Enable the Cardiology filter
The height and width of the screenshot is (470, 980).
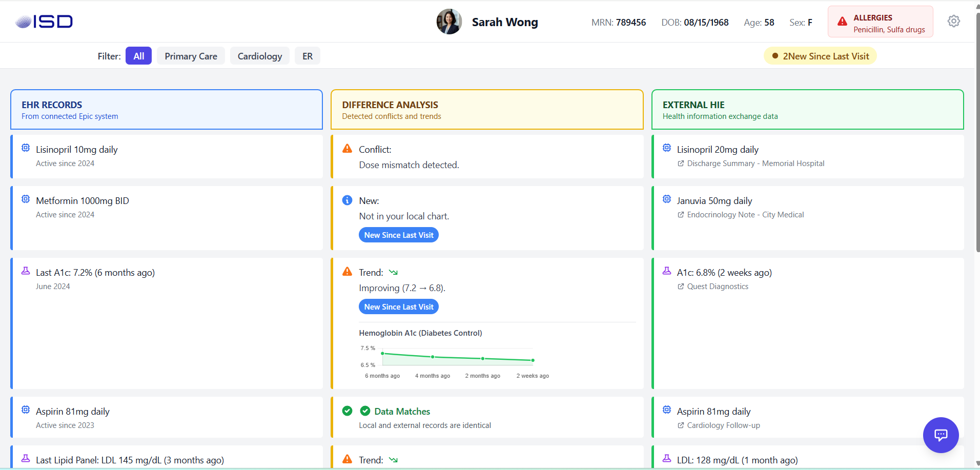point(259,55)
